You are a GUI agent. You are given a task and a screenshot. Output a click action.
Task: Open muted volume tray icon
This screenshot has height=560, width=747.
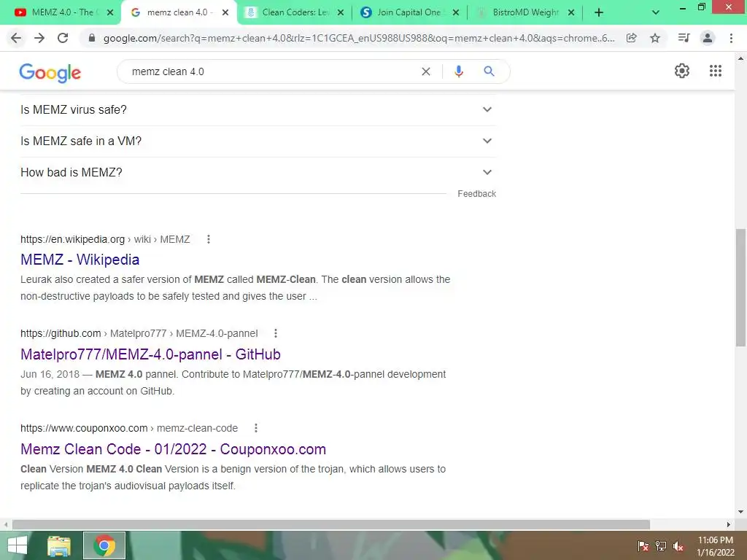click(x=678, y=546)
